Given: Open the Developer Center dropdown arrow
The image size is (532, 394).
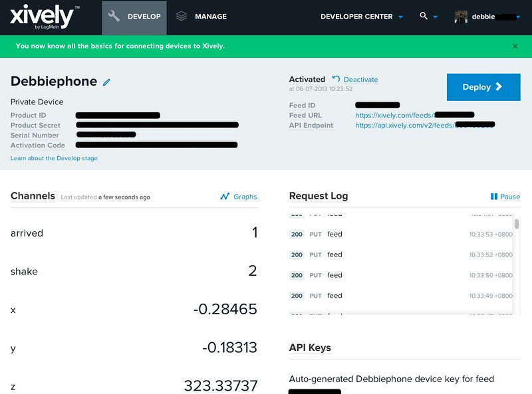Looking at the screenshot, I should 401,17.
